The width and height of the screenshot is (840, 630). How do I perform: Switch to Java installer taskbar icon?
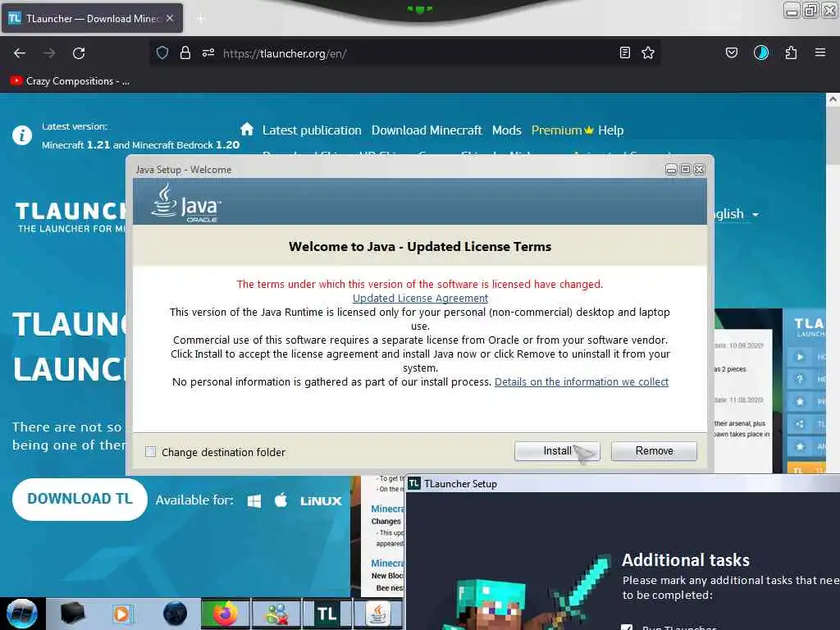378,614
